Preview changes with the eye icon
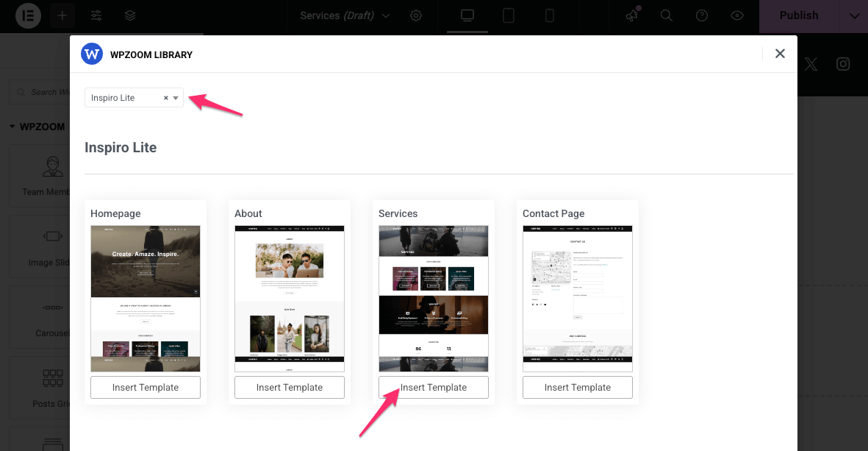Image resolution: width=868 pixels, height=451 pixels. coord(737,15)
